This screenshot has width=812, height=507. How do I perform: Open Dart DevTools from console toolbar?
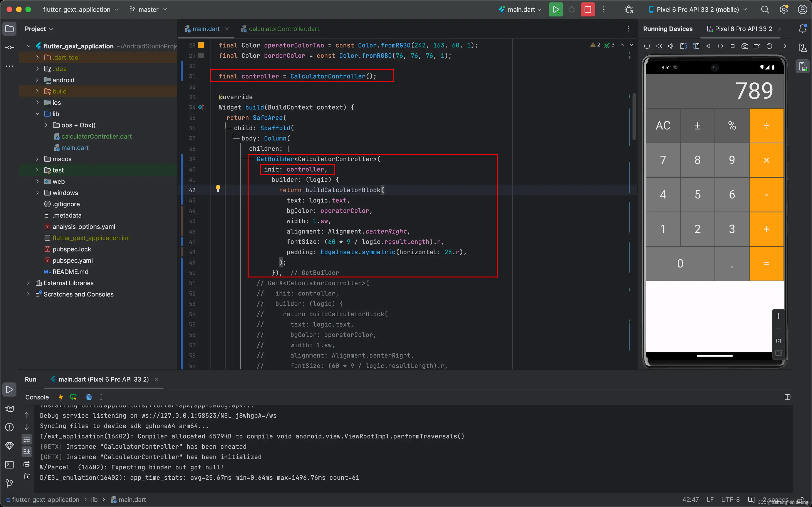pos(89,397)
